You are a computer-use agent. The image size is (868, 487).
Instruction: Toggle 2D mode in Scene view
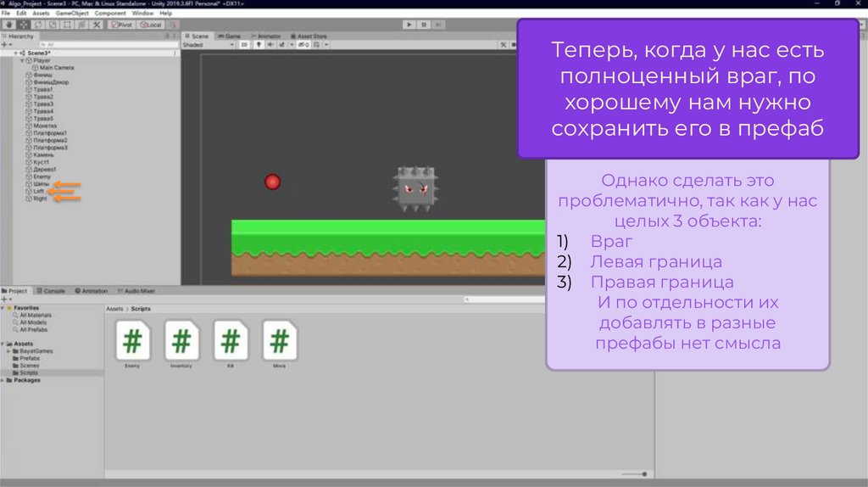click(x=244, y=45)
